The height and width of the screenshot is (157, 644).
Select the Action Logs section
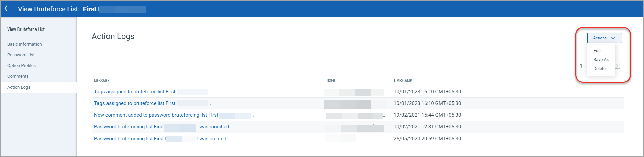click(x=19, y=87)
